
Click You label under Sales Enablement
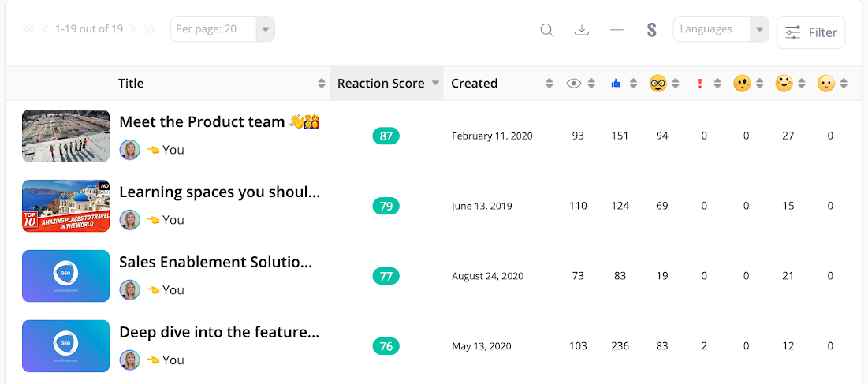click(x=173, y=290)
